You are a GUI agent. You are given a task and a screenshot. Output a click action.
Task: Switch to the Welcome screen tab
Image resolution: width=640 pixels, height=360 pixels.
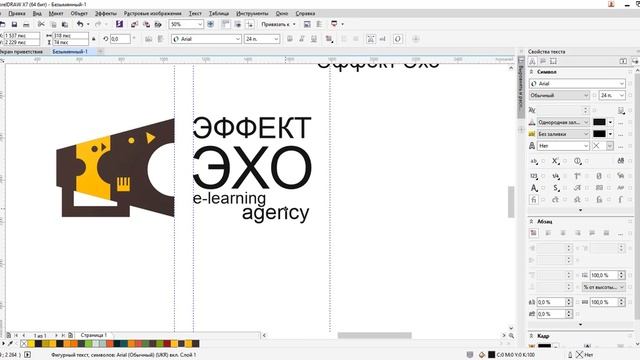tap(22, 51)
